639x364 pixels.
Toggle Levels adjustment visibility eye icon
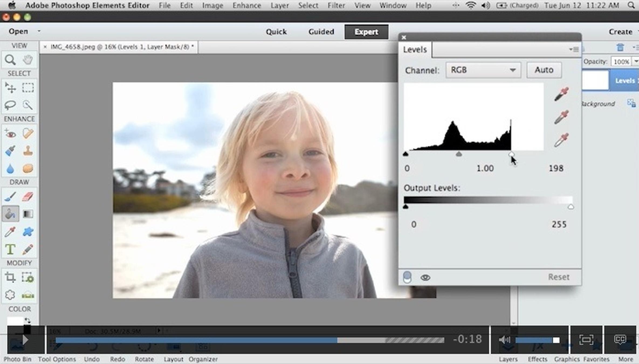(425, 277)
